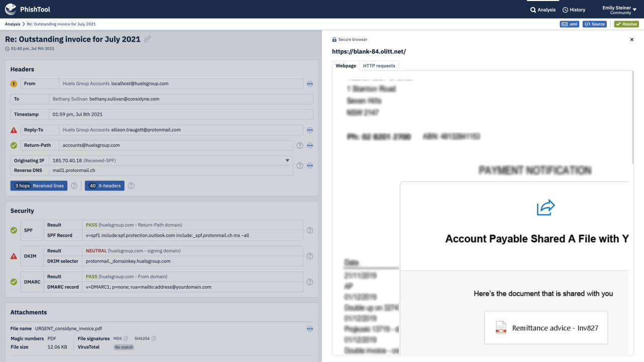This screenshot has width=644, height=362.
Task: Open more options for Reply-To row
Action: click(310, 130)
